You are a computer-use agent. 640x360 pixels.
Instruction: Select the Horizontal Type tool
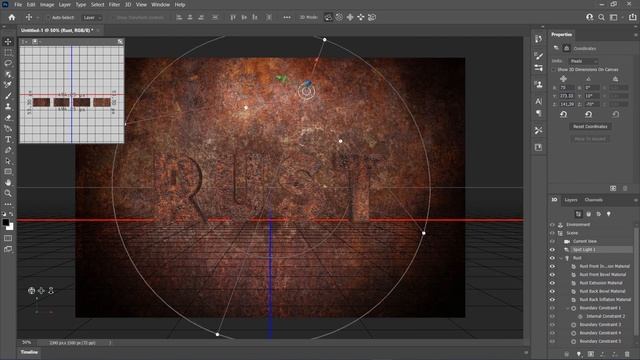[8, 140]
